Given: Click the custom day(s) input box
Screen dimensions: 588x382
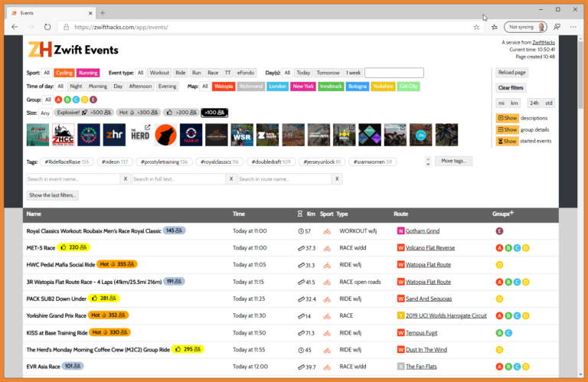Looking at the screenshot, I should (394, 73).
